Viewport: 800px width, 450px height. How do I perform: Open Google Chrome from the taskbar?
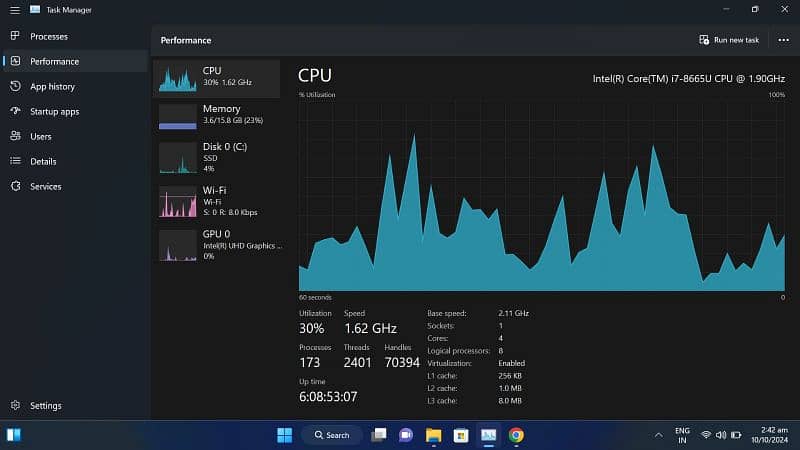pos(516,435)
